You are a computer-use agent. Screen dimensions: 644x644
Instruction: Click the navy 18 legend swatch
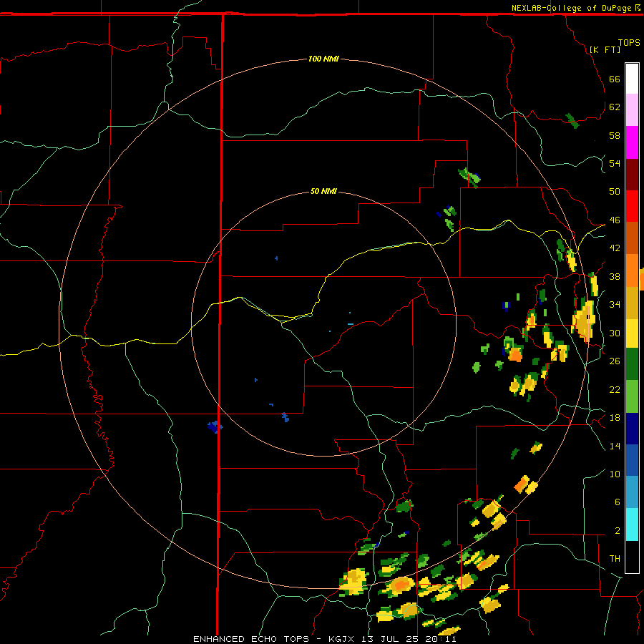632,429
